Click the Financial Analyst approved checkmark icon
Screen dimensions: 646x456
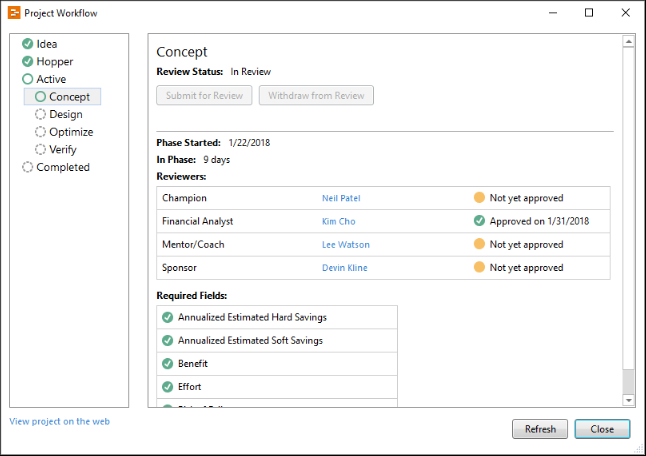(480, 221)
